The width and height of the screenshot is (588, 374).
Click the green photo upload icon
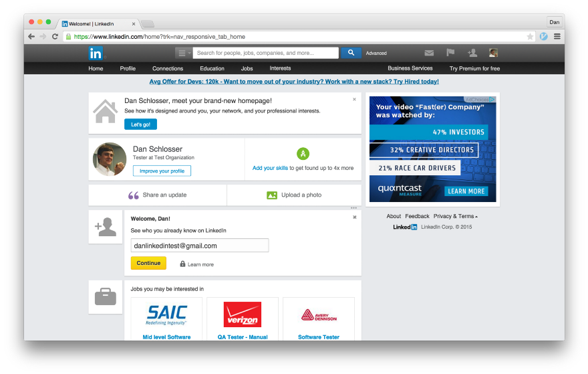pyautogui.click(x=272, y=195)
